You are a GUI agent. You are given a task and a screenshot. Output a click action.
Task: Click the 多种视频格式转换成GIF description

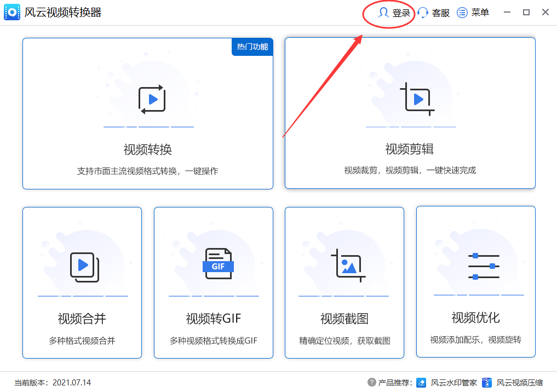tap(214, 341)
